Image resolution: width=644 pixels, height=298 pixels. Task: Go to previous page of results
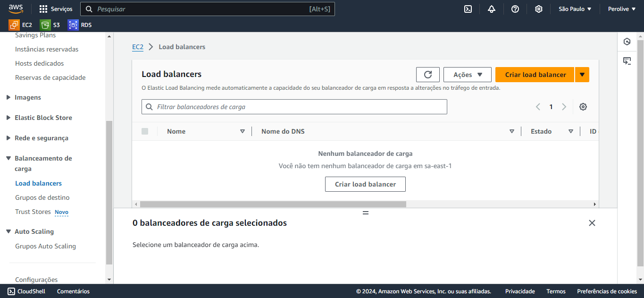coord(538,107)
